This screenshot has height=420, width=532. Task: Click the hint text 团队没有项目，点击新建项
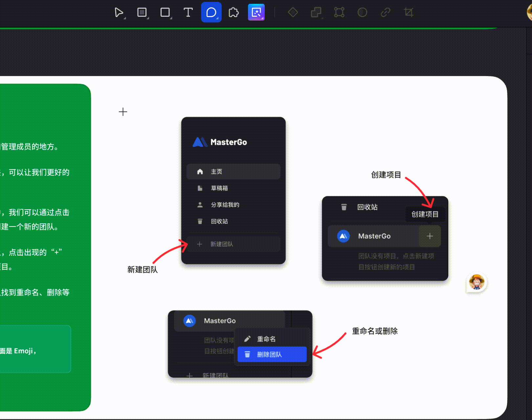[x=396, y=256]
